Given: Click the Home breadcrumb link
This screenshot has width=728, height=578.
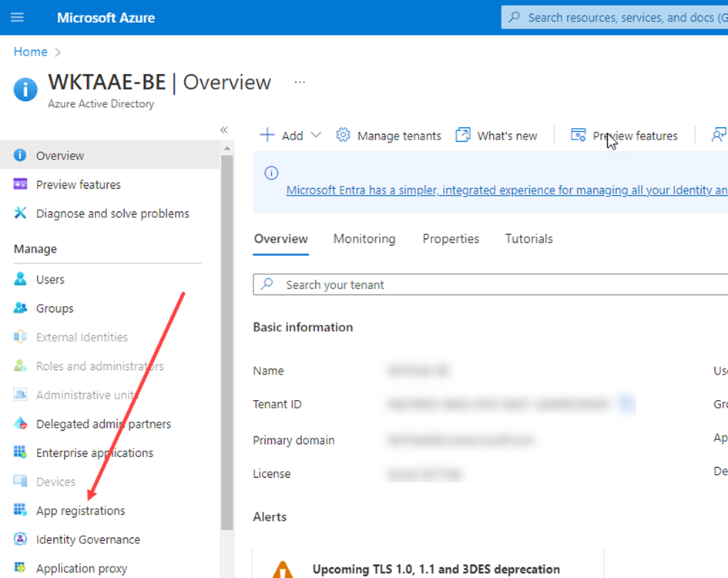Looking at the screenshot, I should coord(30,52).
